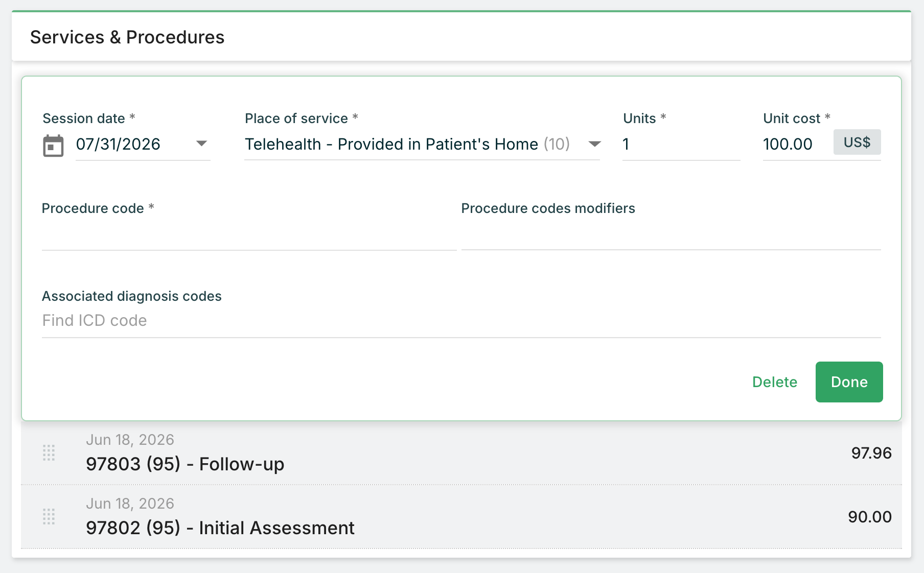The height and width of the screenshot is (573, 924).
Task: Open the session date calendar icon
Action: click(53, 146)
